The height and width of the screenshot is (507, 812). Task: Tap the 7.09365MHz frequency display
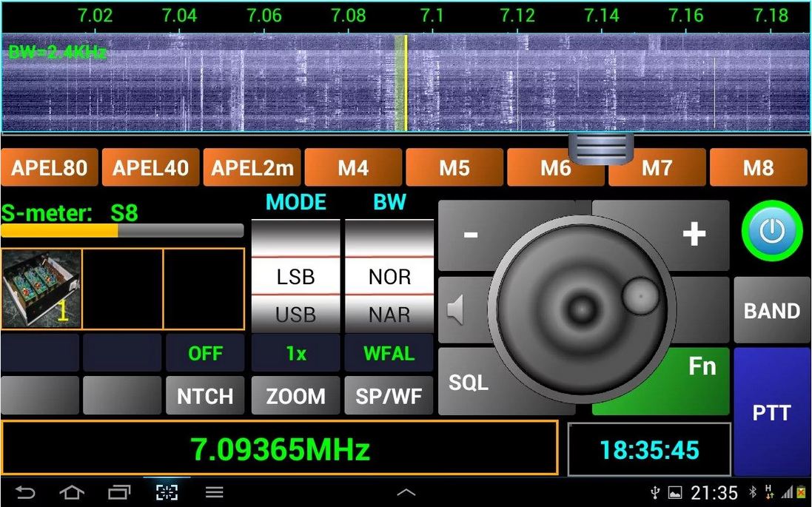280,449
